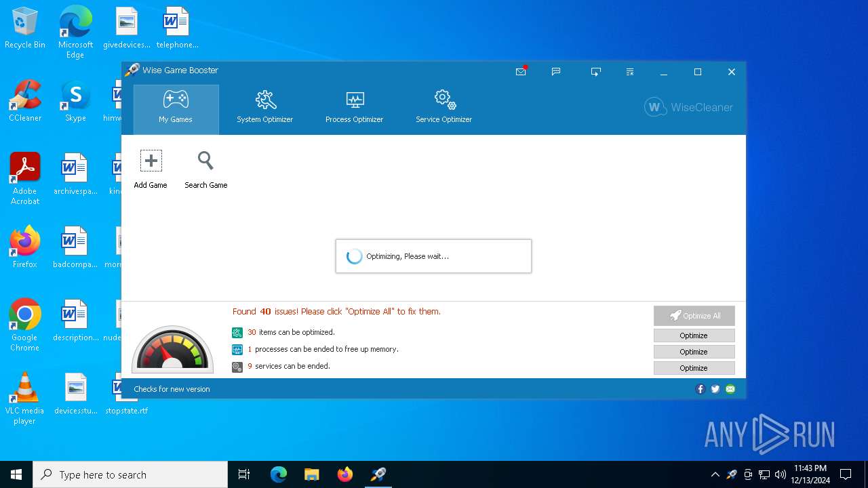Viewport: 868px width, 488px height.
Task: Click the taskbar search box
Action: click(130, 474)
